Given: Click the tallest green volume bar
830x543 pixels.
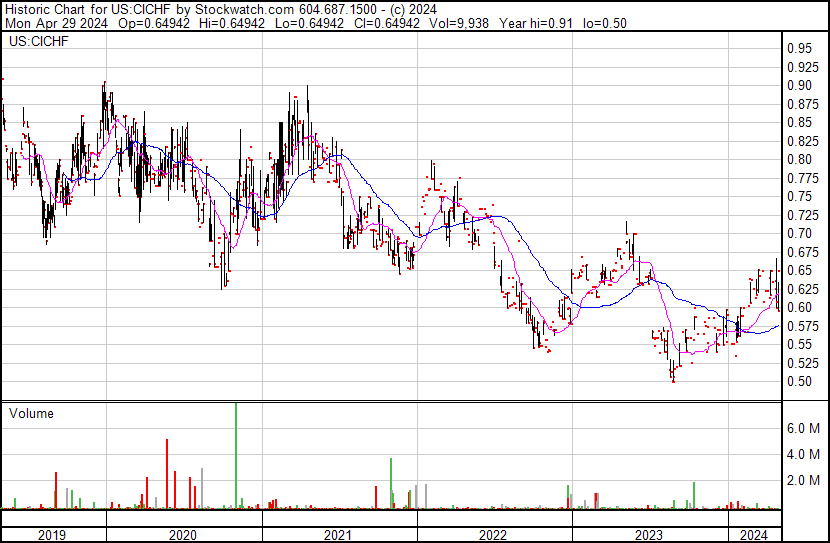Looking at the screenshot, I should (236, 455).
